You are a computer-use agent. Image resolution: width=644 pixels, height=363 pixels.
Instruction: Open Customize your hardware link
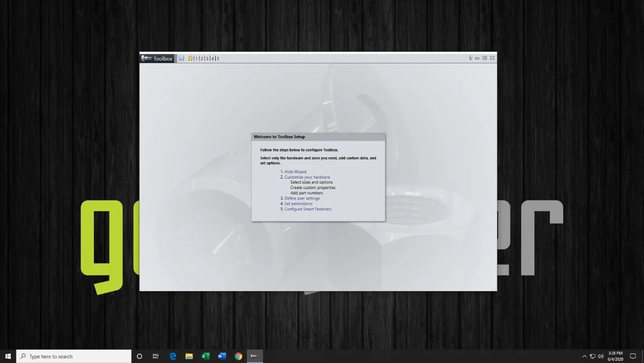tap(307, 177)
